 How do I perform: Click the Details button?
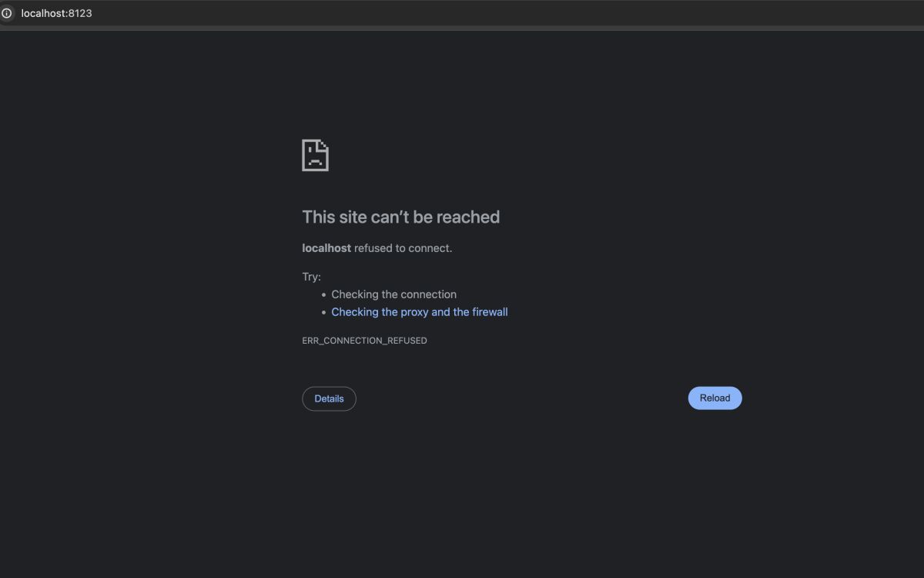point(329,398)
